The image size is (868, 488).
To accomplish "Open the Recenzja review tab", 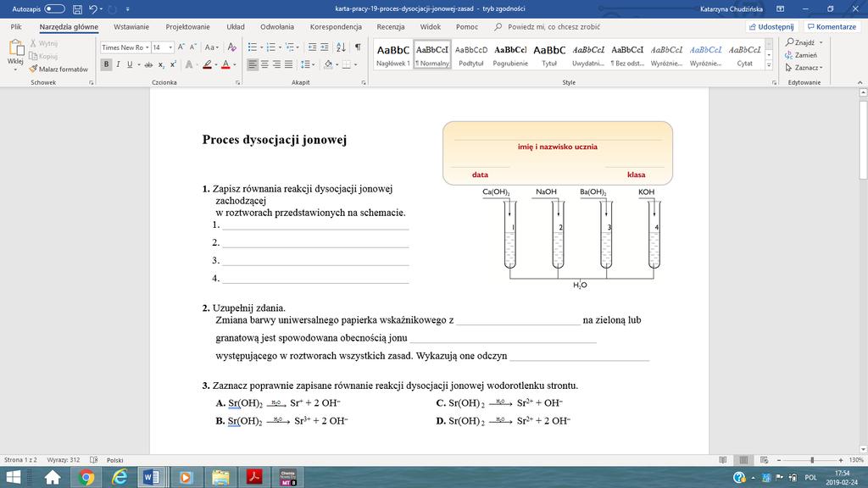I will [x=390, y=26].
